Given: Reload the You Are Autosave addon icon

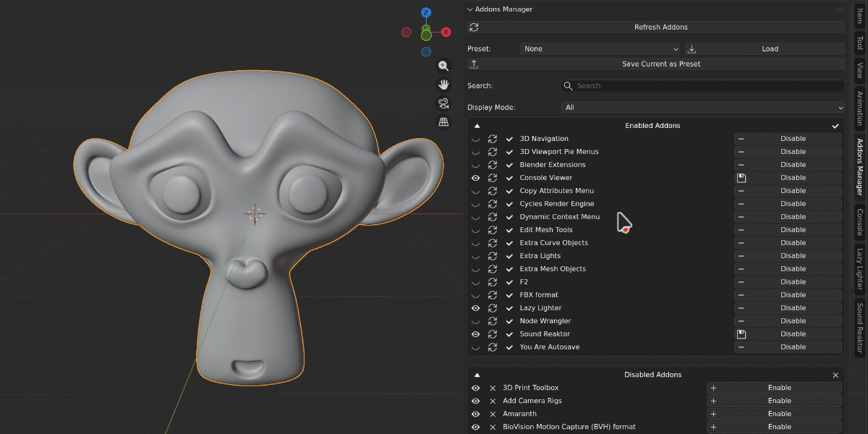Looking at the screenshot, I should (x=493, y=347).
